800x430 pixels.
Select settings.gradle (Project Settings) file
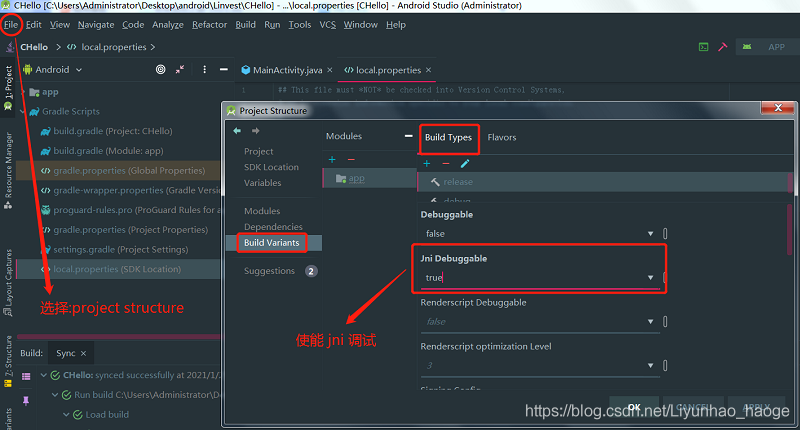[120, 249]
